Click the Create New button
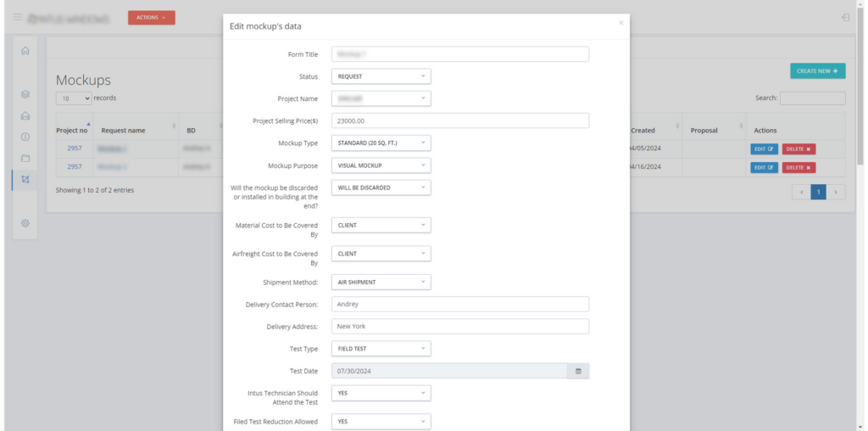The image size is (868, 431). click(817, 71)
